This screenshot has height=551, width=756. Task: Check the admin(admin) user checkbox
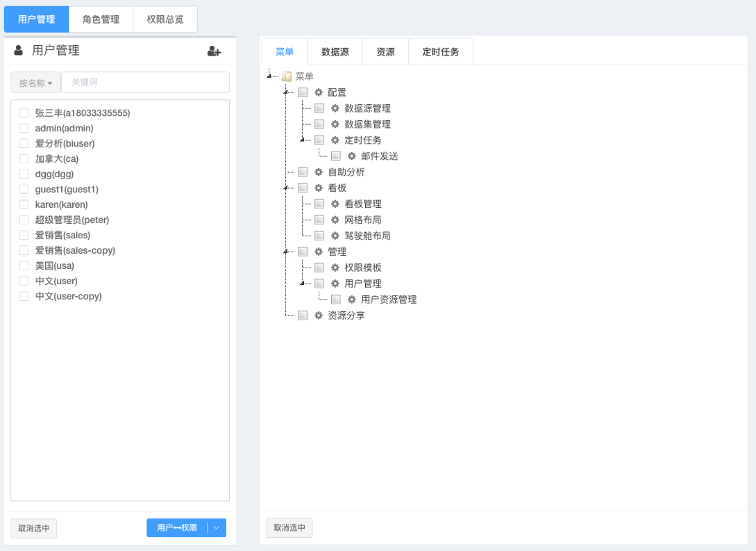click(x=24, y=129)
